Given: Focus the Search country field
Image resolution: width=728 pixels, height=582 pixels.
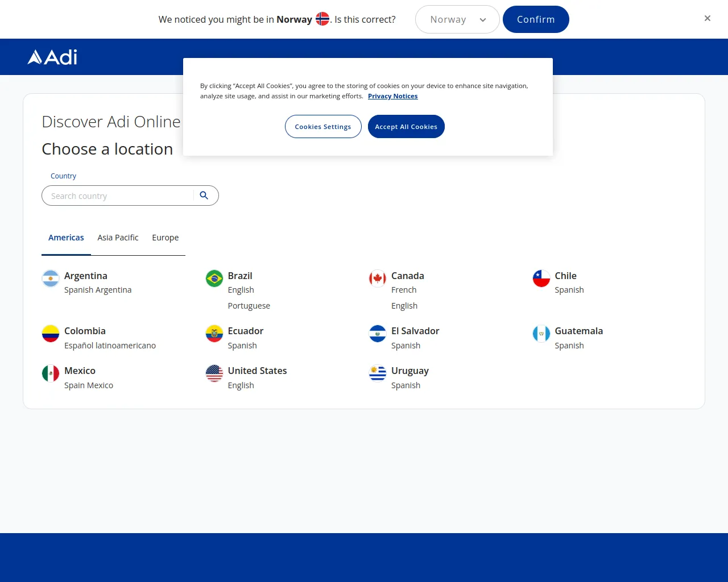Looking at the screenshot, I should (130, 196).
